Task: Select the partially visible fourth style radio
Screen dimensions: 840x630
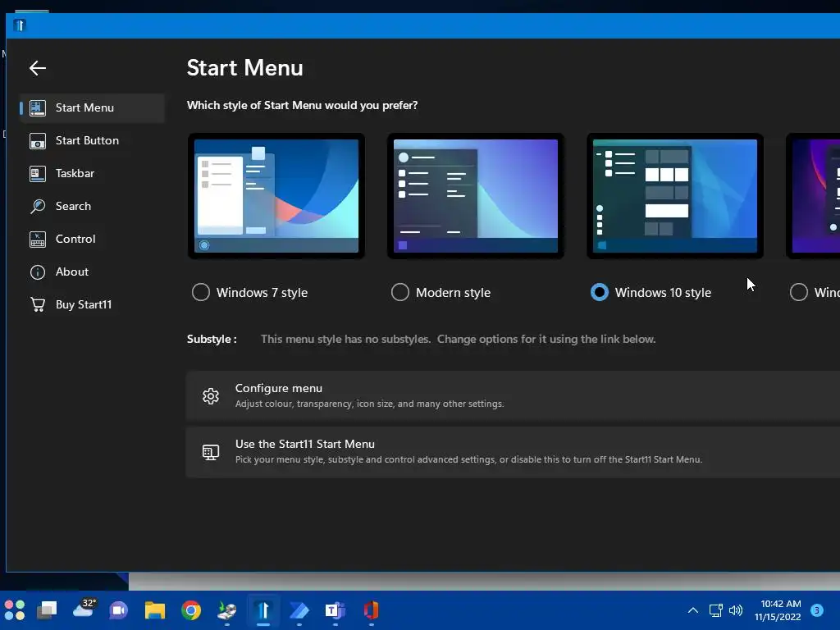Action: coord(799,293)
